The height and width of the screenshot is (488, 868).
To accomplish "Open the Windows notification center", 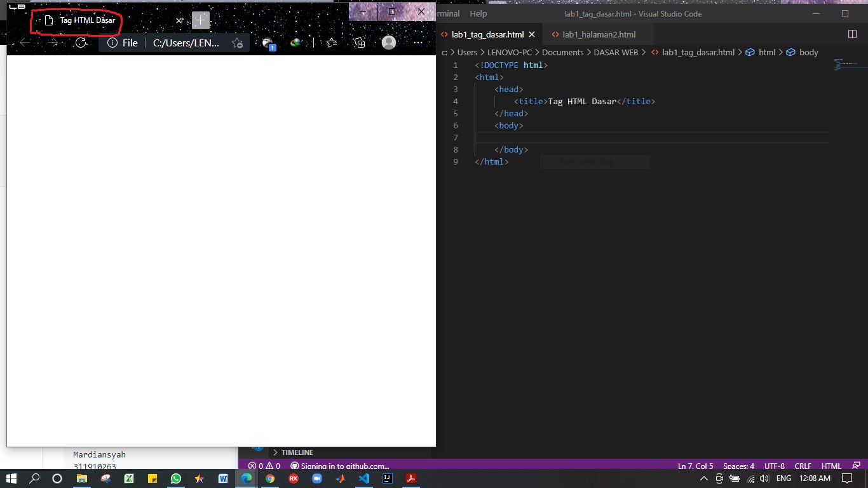I will coord(847,478).
